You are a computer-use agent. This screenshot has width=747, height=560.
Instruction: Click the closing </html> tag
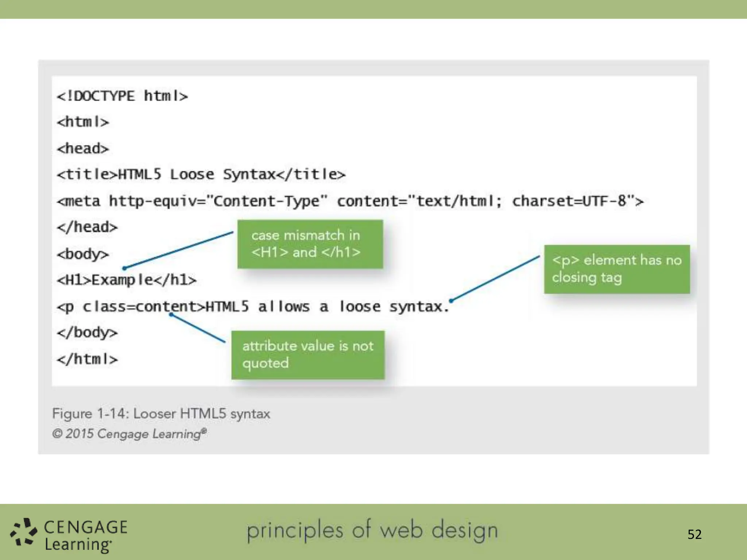tap(87, 359)
